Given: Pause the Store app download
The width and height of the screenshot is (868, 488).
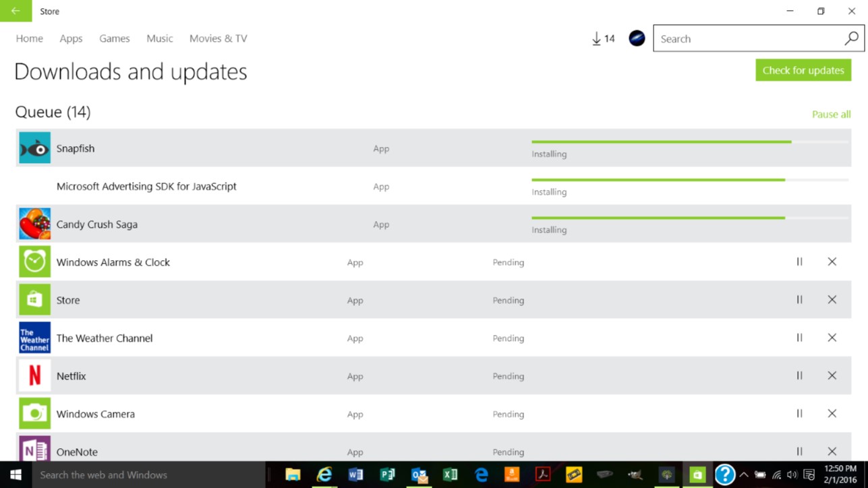Looking at the screenshot, I should (x=799, y=299).
